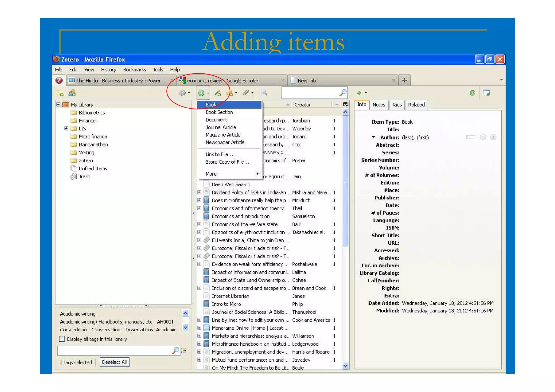Open the Actions gear menu
This screenshot has width=555, height=392.
pos(184,93)
